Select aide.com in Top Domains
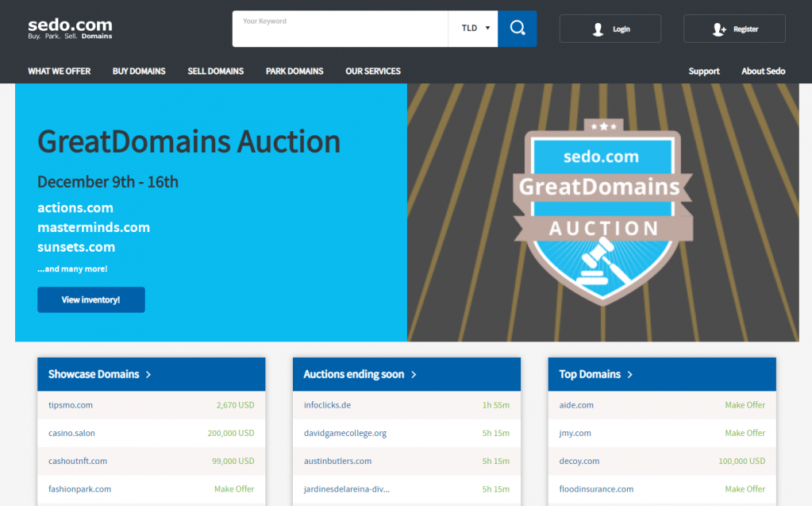Viewport: 812px width, 506px height. [576, 405]
